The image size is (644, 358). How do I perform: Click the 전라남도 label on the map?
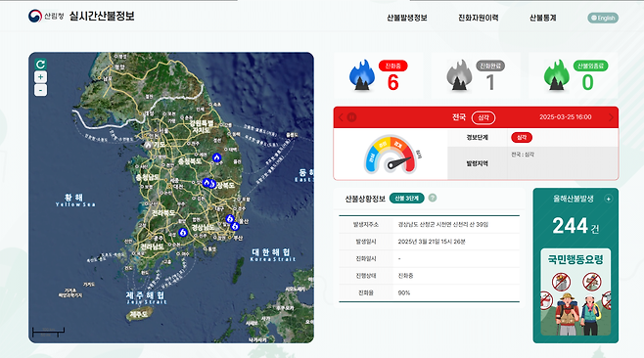point(153,246)
